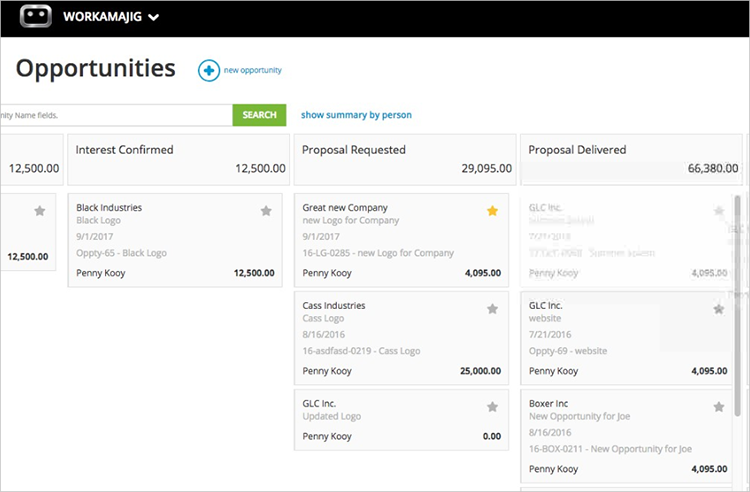Screen dimensions: 750x492
Task: Click '16-LG-0285 - new Logo for Company' text
Action: [378, 253]
